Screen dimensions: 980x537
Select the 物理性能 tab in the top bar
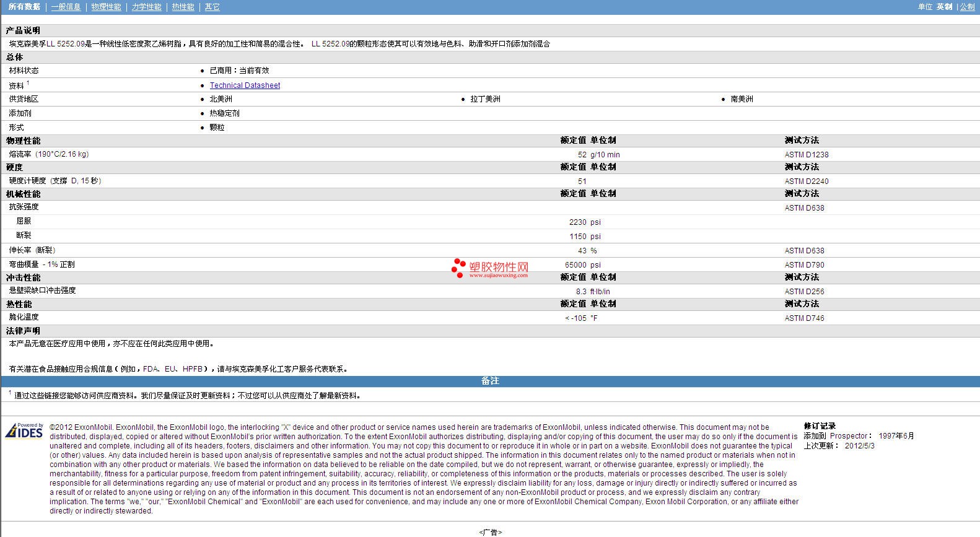pyautogui.click(x=106, y=7)
